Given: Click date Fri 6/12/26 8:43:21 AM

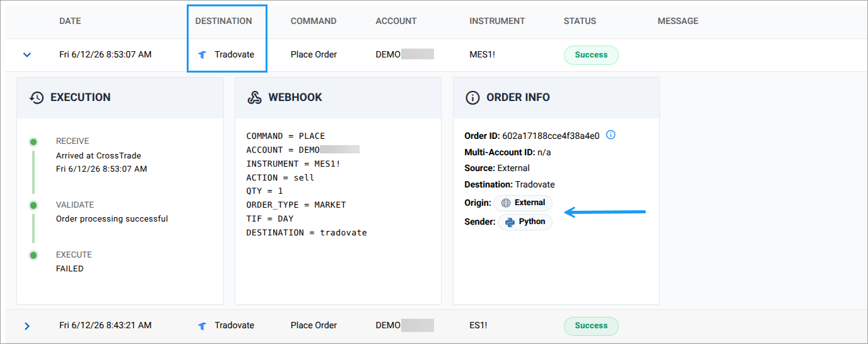Looking at the screenshot, I should point(105,326).
